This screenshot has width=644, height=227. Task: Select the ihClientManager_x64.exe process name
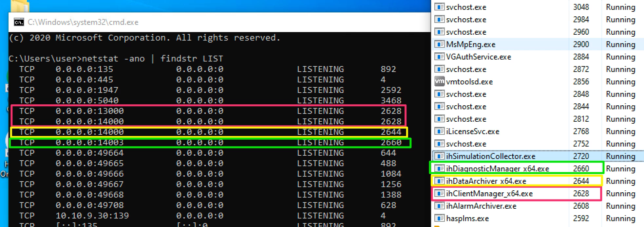click(489, 194)
